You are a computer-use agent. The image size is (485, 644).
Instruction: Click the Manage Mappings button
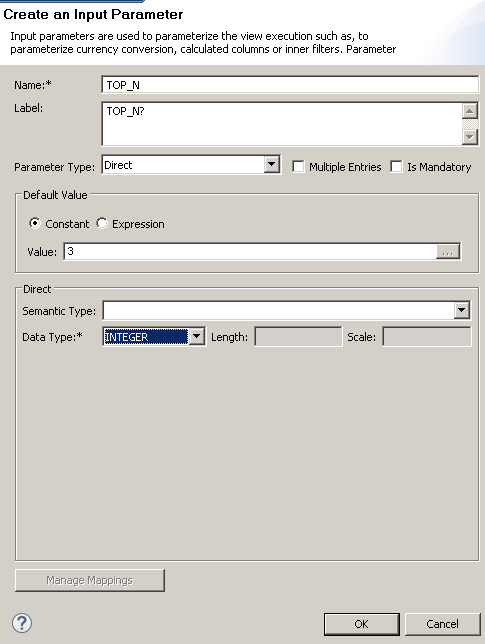click(90, 580)
